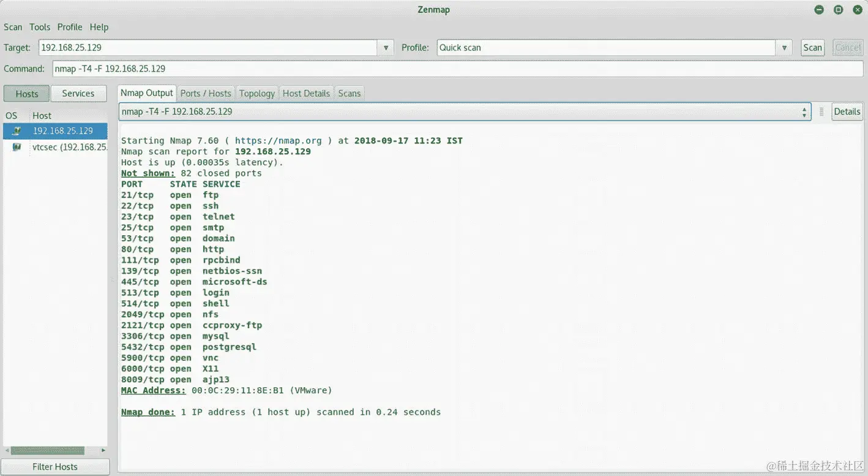Switch to the Topology tab
The width and height of the screenshot is (868, 476).
[x=257, y=93]
